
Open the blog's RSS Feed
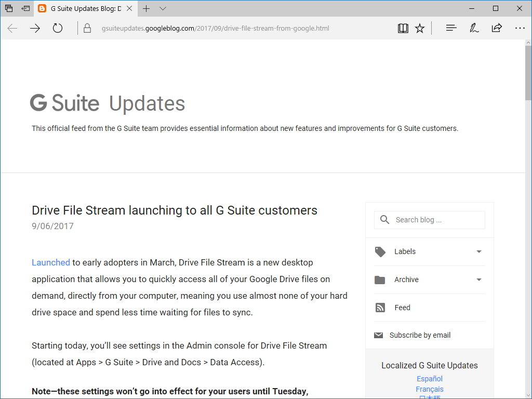(401, 308)
